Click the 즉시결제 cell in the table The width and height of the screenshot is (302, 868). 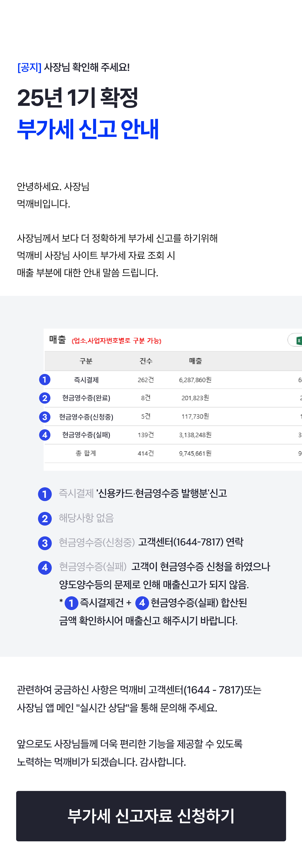(x=86, y=380)
